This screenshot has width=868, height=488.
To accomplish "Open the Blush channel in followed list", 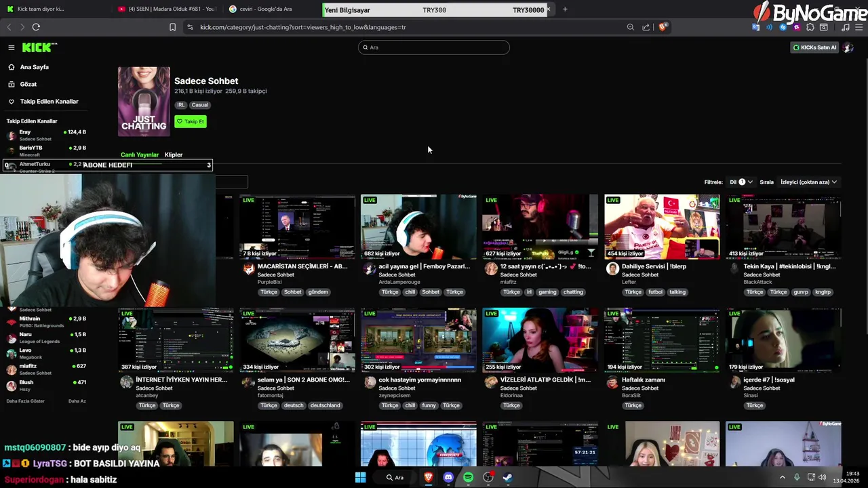I will (46, 385).
